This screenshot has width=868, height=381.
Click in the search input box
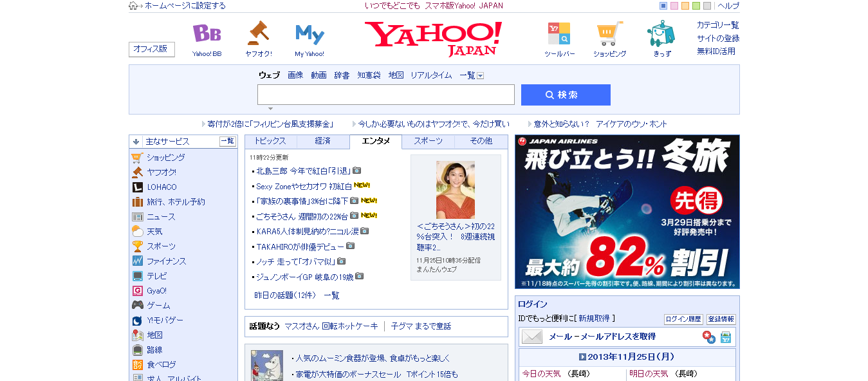point(386,95)
